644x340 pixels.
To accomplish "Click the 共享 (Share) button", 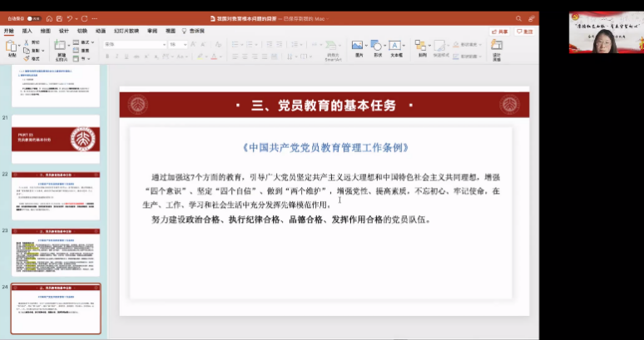I will (501, 31).
